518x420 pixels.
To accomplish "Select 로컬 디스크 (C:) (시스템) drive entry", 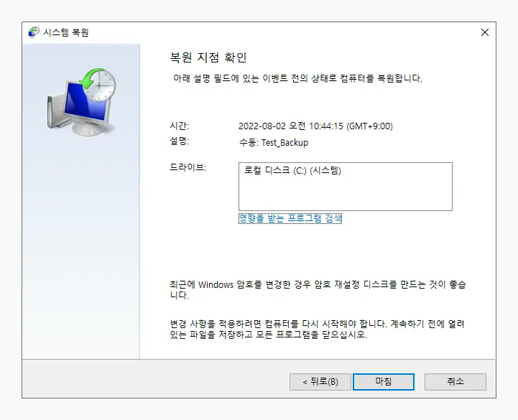I will coord(292,170).
